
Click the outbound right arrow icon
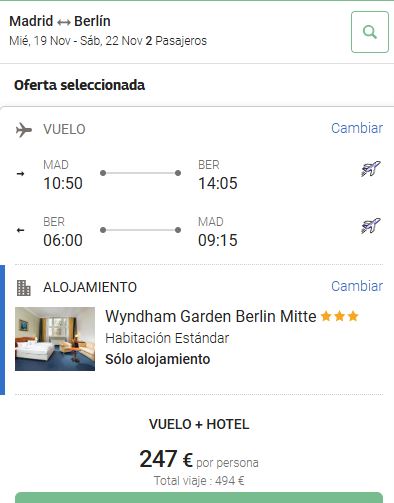pyautogui.click(x=21, y=174)
